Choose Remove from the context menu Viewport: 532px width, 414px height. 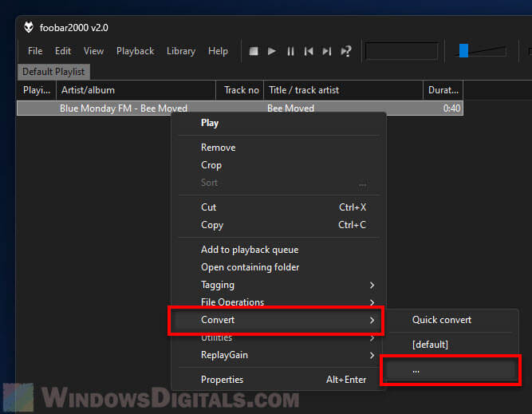278,148
